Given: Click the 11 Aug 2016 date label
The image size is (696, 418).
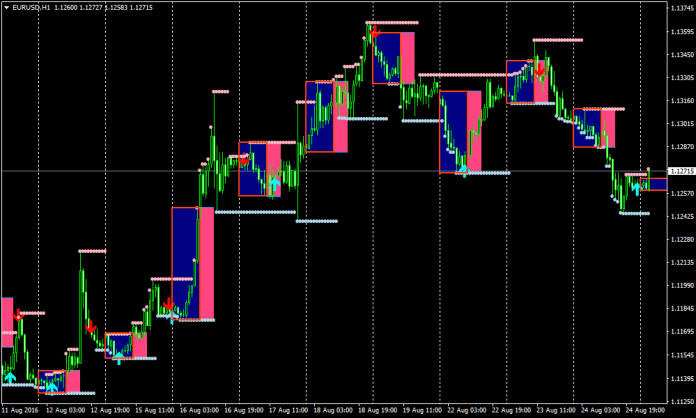Looking at the screenshot, I should pos(20,410).
